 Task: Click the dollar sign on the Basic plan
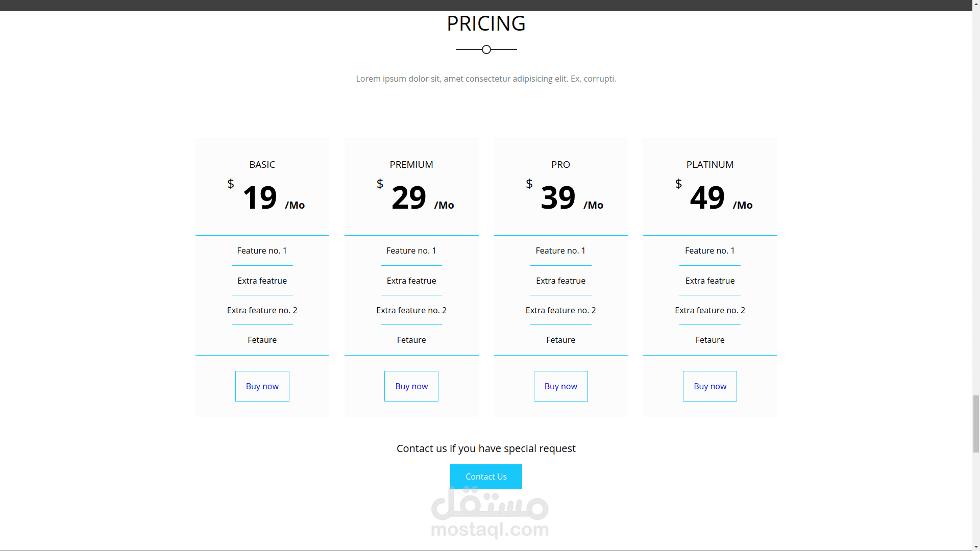(x=231, y=184)
